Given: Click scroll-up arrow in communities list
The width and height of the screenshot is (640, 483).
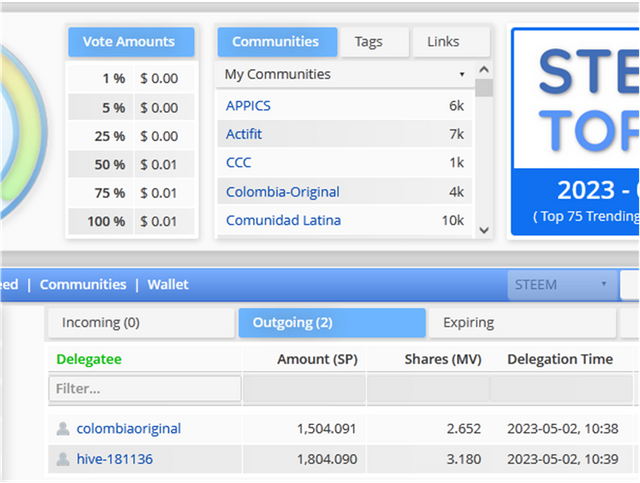Looking at the screenshot, I should [484, 69].
